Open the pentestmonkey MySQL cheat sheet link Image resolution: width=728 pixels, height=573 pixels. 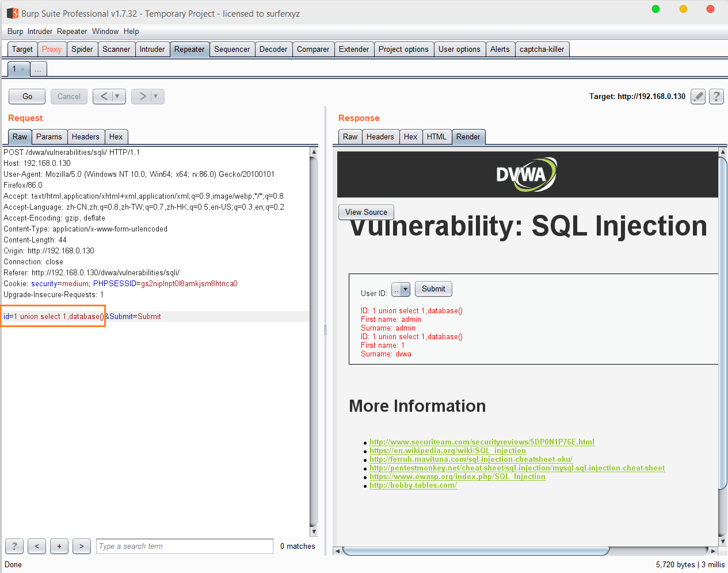click(517, 468)
